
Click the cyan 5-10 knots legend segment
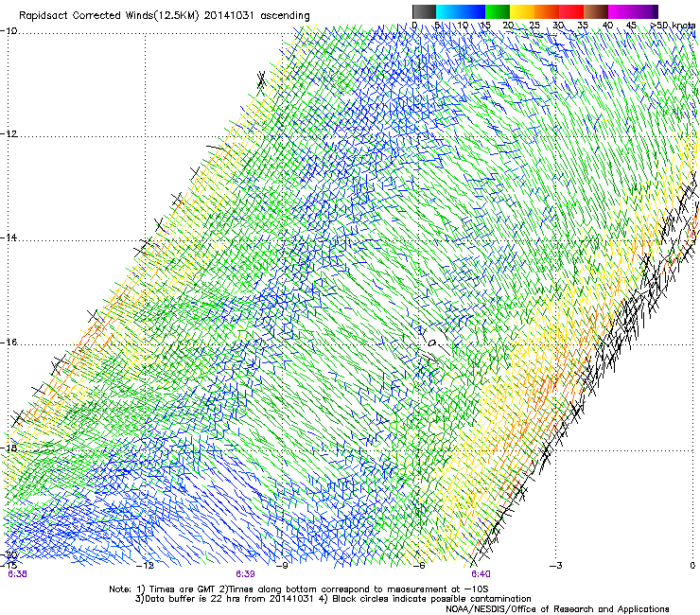[448, 11]
